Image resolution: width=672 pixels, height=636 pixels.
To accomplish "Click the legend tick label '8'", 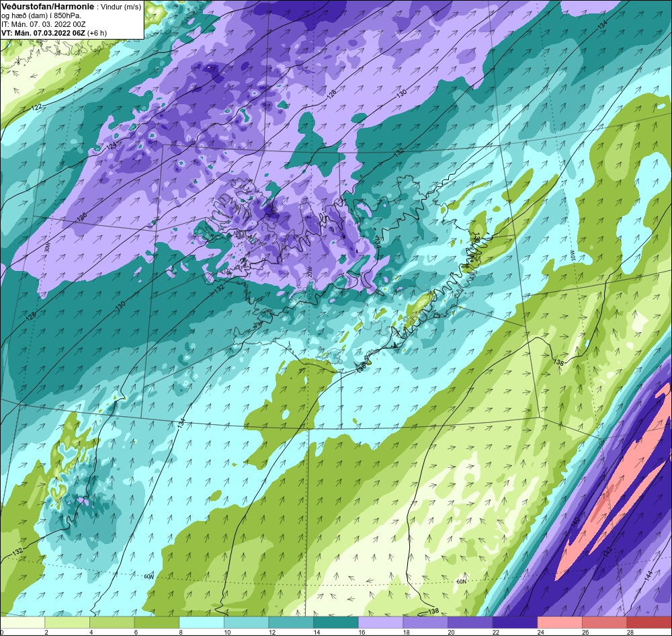I will tap(181, 632).
